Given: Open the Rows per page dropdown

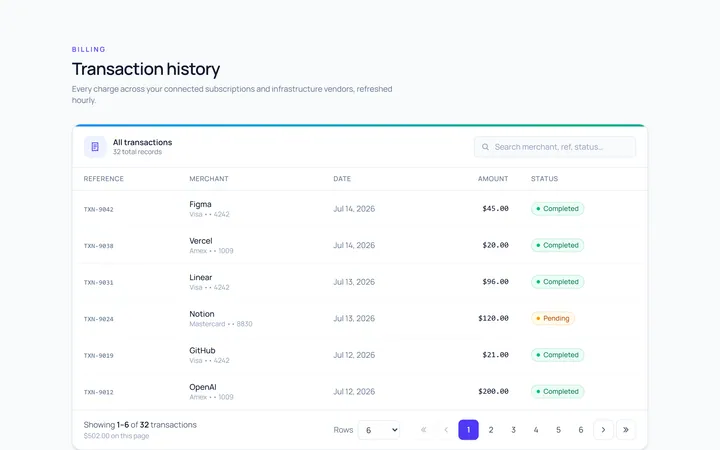Looking at the screenshot, I should point(379,430).
